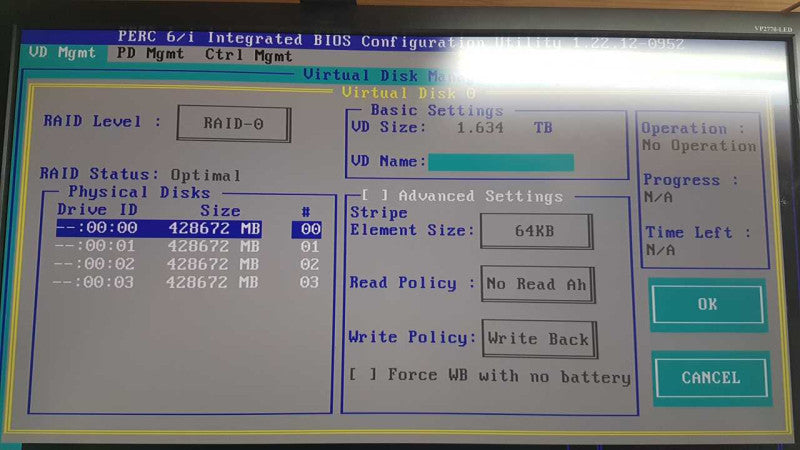Confirm with the OK button

point(708,305)
